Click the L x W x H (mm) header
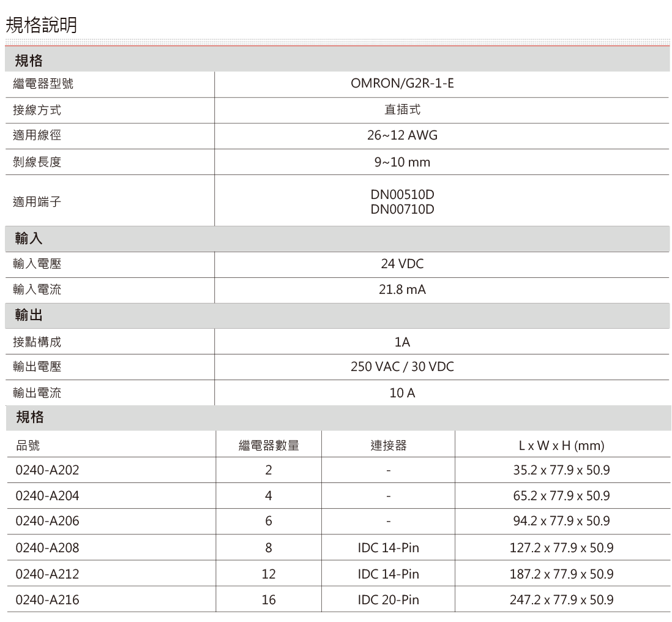This screenshot has width=672, height=622. click(x=561, y=446)
